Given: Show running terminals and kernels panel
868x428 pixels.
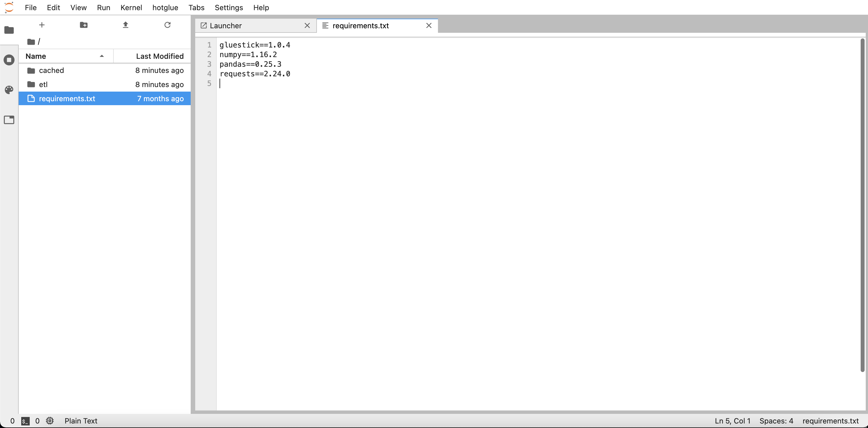Looking at the screenshot, I should tap(9, 60).
